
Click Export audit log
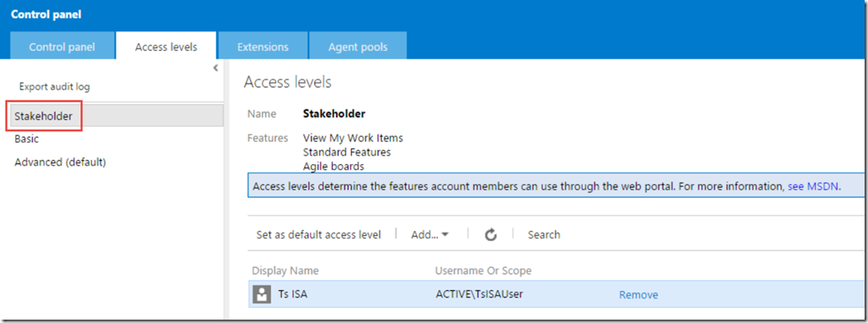coord(54,86)
